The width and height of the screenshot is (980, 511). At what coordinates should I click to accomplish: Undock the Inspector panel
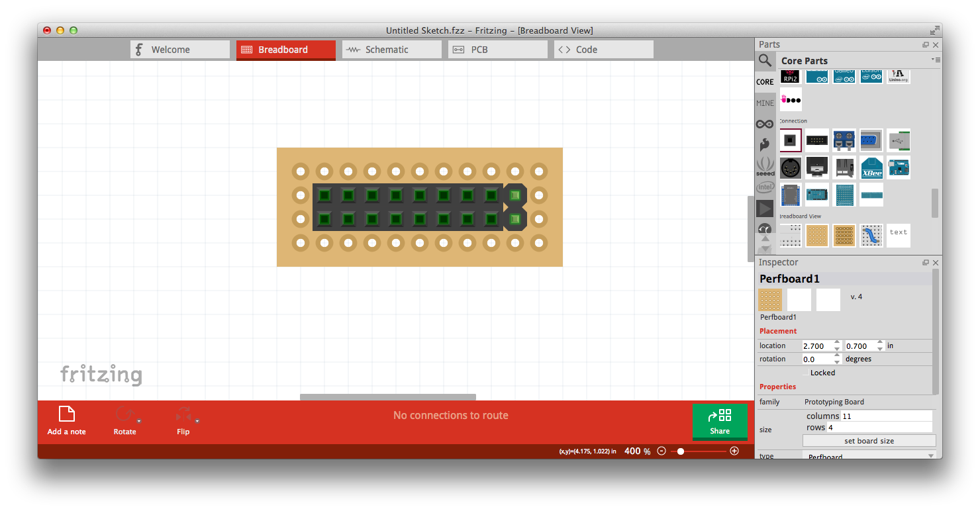click(926, 263)
